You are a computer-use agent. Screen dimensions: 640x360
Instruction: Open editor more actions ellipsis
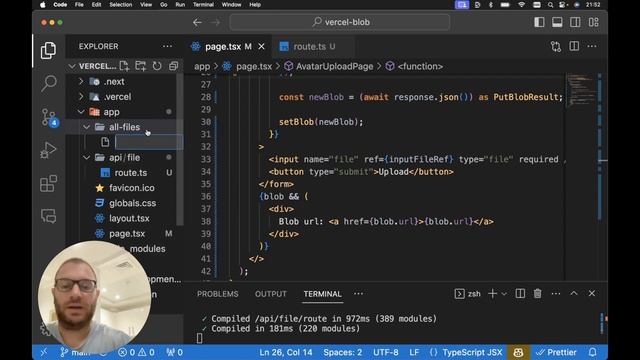[592, 47]
